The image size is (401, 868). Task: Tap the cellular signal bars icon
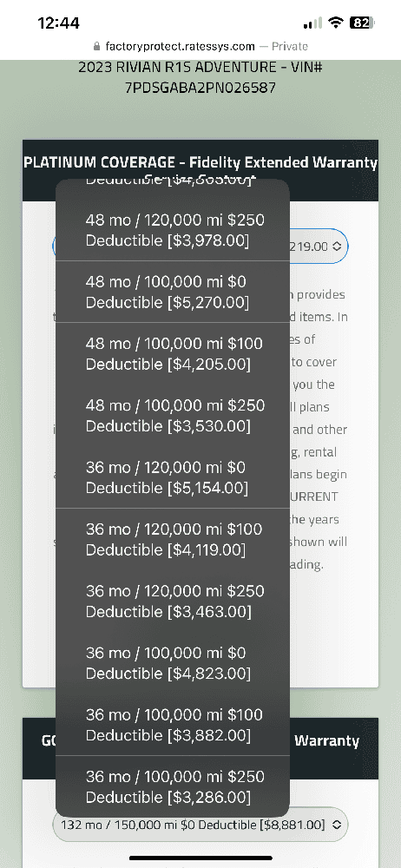pyautogui.click(x=313, y=23)
